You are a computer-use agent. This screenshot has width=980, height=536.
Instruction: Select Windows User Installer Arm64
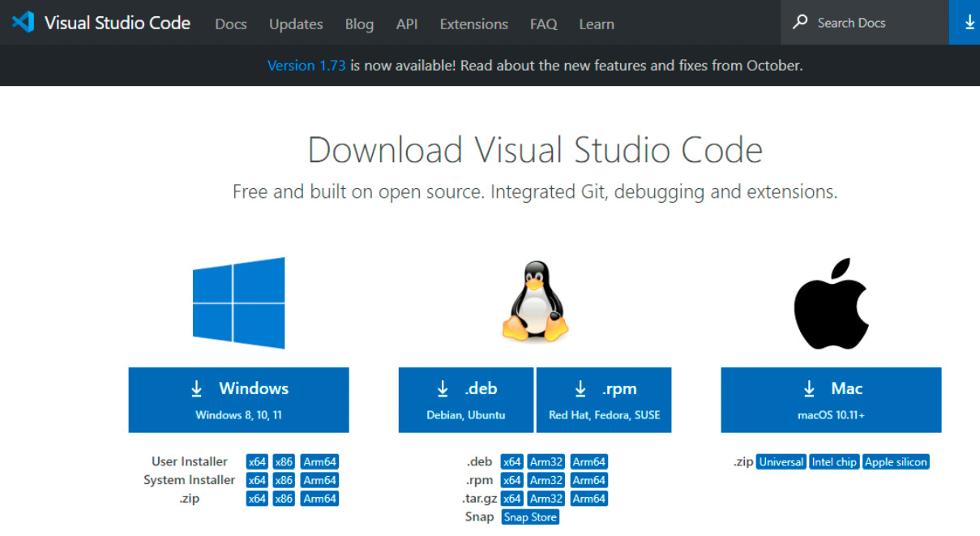pyautogui.click(x=319, y=461)
